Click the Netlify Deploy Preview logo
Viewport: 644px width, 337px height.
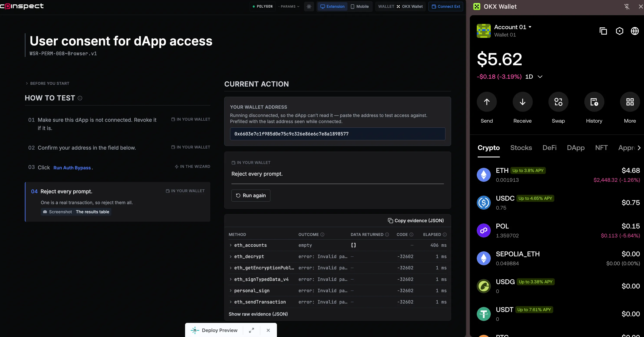coord(195,330)
